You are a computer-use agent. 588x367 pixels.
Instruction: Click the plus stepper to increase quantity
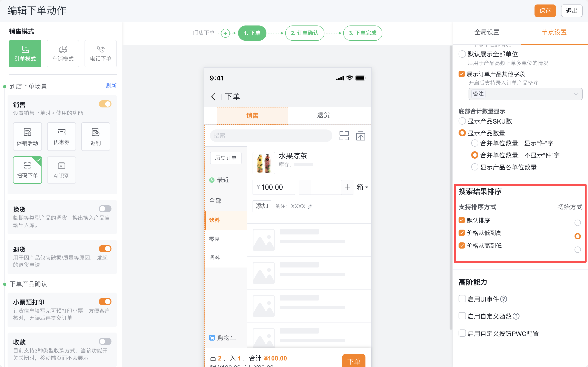click(347, 187)
